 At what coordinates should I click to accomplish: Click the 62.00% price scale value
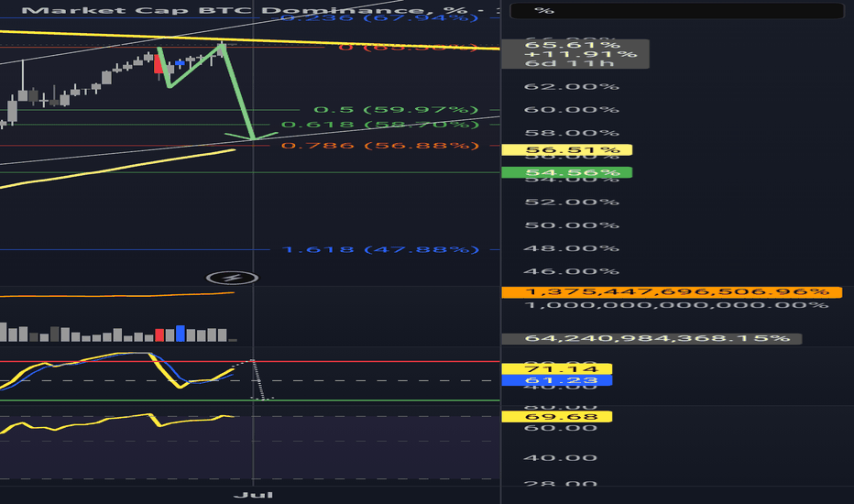click(x=572, y=87)
